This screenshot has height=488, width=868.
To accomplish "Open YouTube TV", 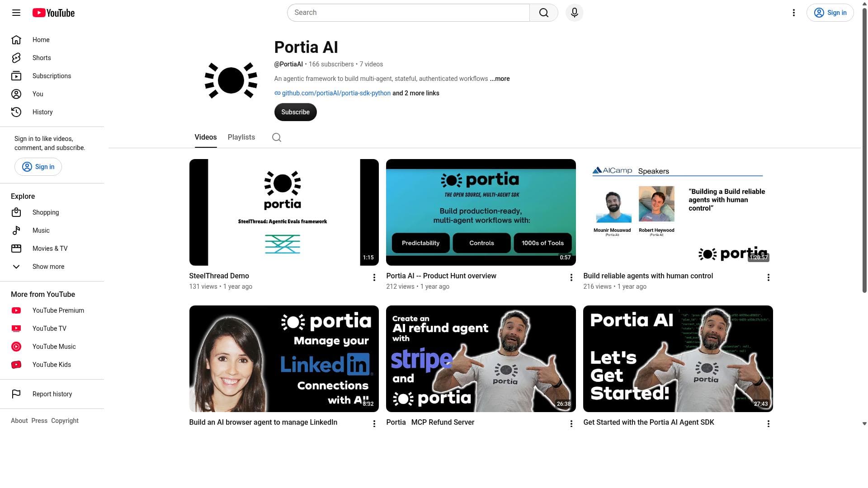I will pyautogui.click(x=52, y=328).
